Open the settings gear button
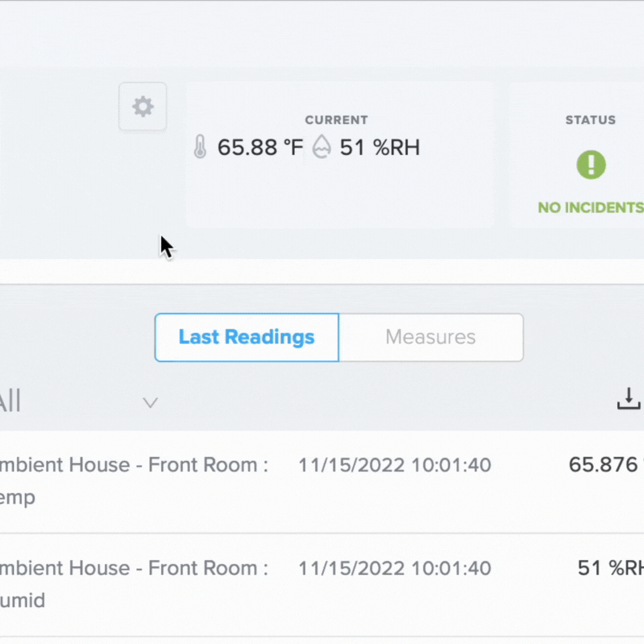This screenshot has height=644, width=644. point(142,107)
